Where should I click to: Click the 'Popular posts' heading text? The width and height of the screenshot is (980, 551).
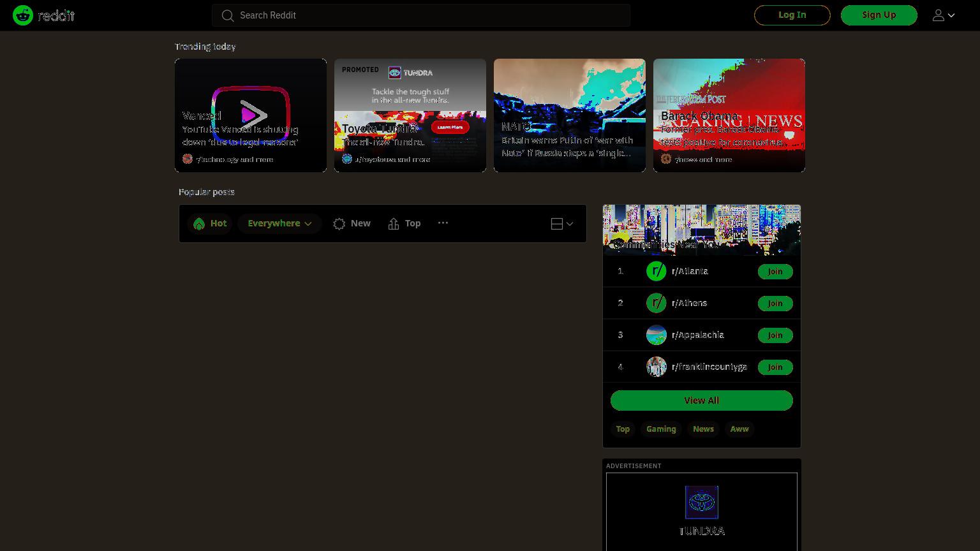pyautogui.click(x=207, y=192)
